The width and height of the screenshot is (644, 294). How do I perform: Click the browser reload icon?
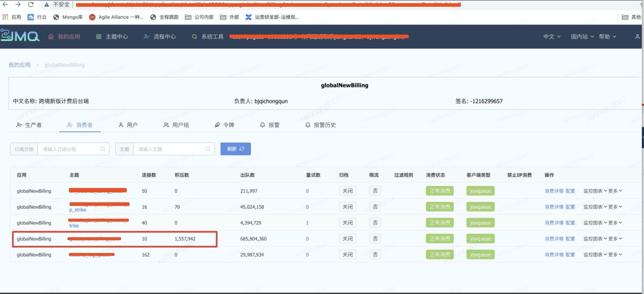[x=31, y=5]
